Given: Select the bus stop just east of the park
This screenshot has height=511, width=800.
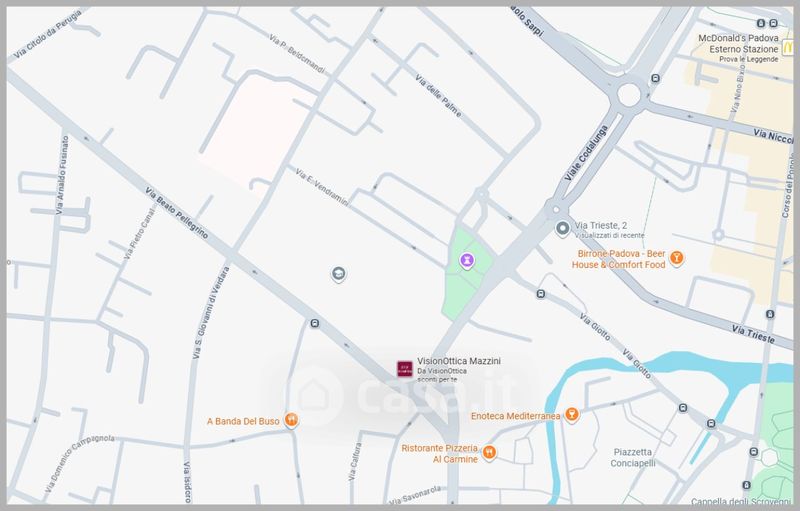Looking at the screenshot, I should point(541,294).
